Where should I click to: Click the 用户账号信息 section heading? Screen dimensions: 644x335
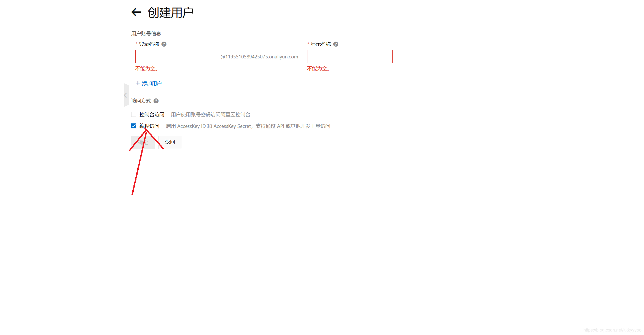[146, 33]
